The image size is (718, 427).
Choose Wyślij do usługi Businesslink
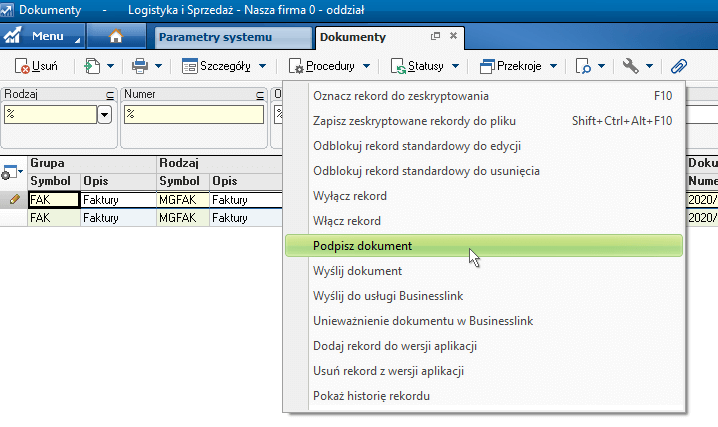(484, 296)
